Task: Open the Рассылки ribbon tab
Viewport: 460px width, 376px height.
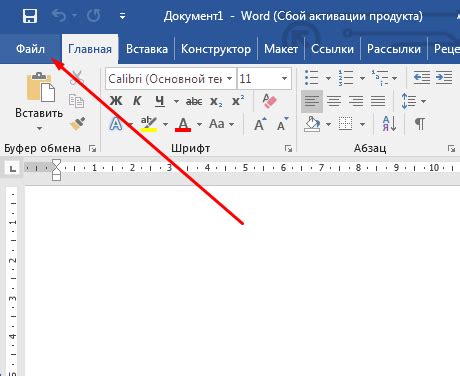Action: [x=394, y=49]
